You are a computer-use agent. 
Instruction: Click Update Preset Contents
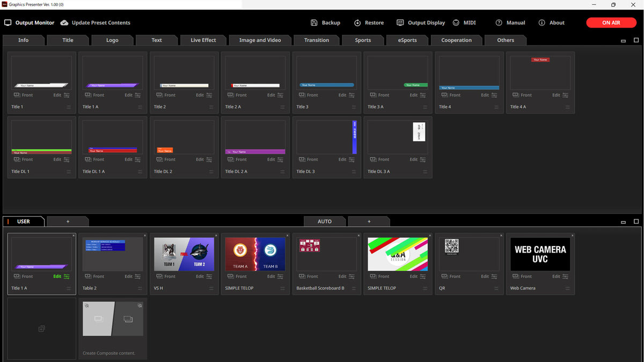point(95,23)
